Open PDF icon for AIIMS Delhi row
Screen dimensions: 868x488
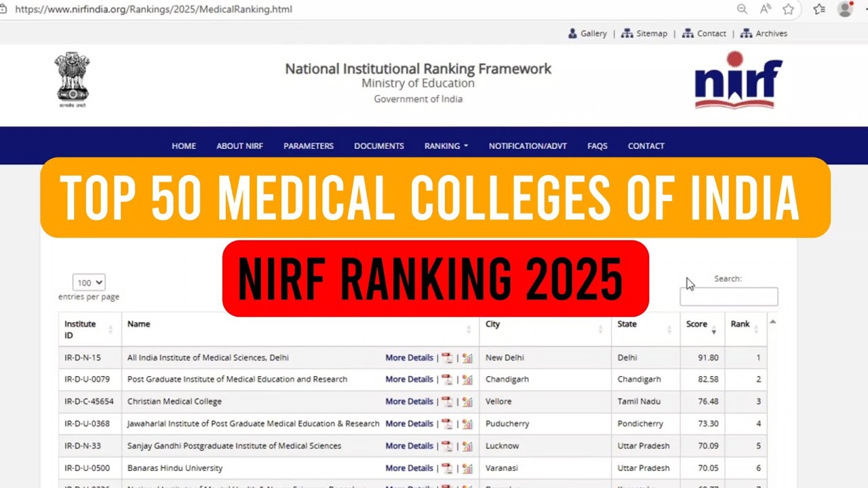(447, 358)
